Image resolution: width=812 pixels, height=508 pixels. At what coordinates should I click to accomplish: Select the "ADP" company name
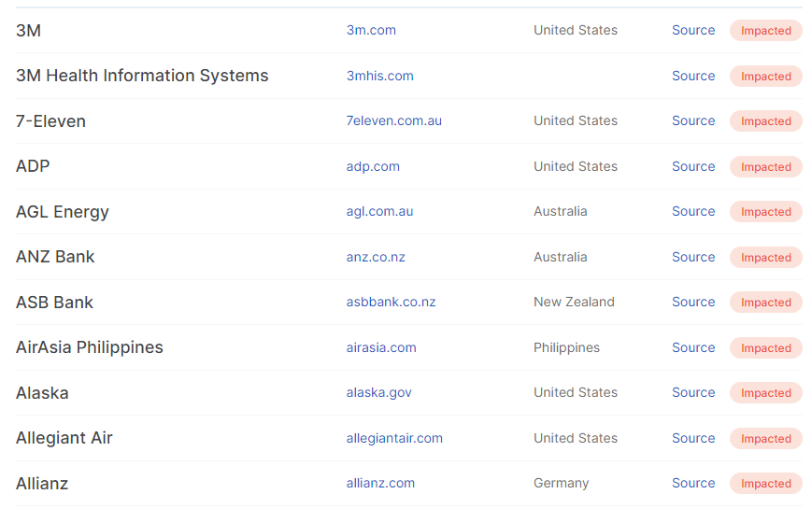pyautogui.click(x=33, y=166)
